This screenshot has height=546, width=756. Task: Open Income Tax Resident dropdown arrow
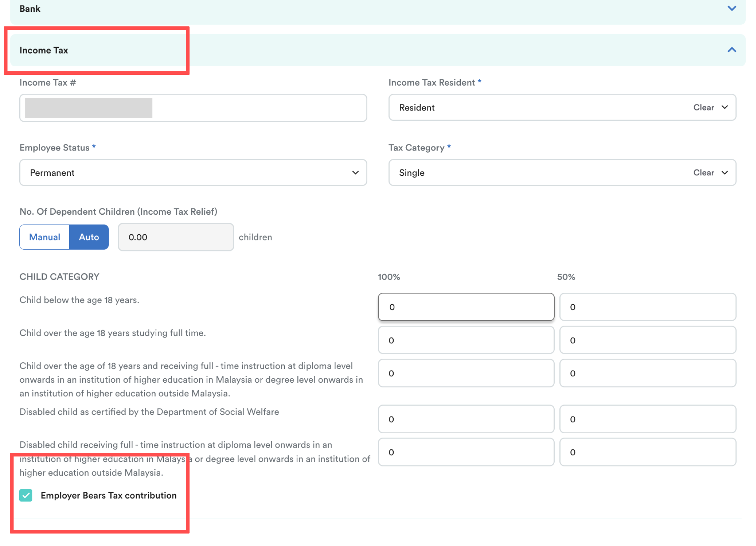[724, 107]
